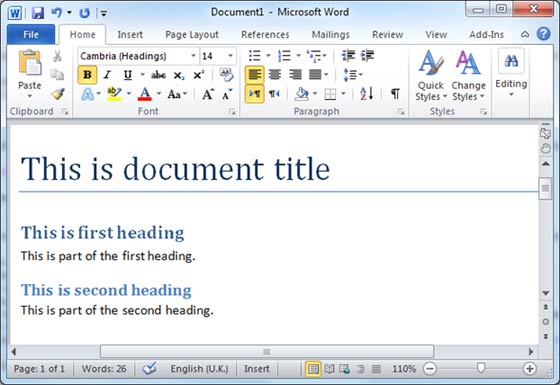Open the File tab
Viewport: 560px width, 385px height.
point(31,35)
